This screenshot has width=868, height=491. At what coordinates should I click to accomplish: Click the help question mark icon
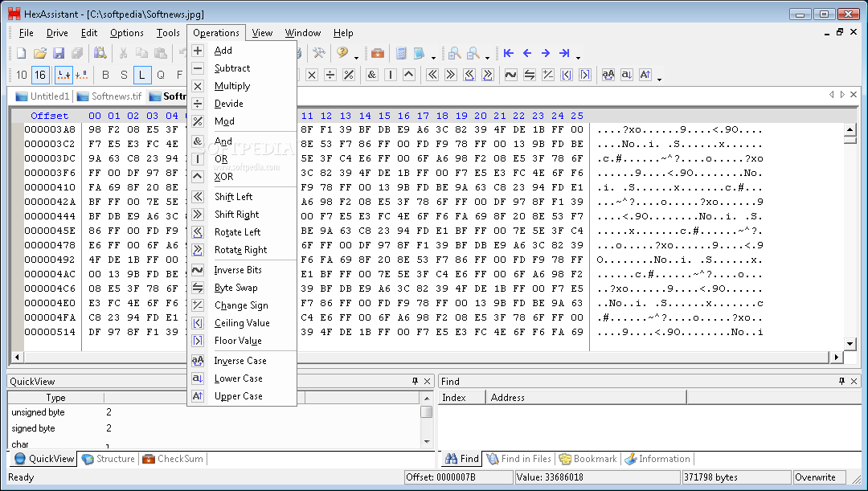click(342, 53)
